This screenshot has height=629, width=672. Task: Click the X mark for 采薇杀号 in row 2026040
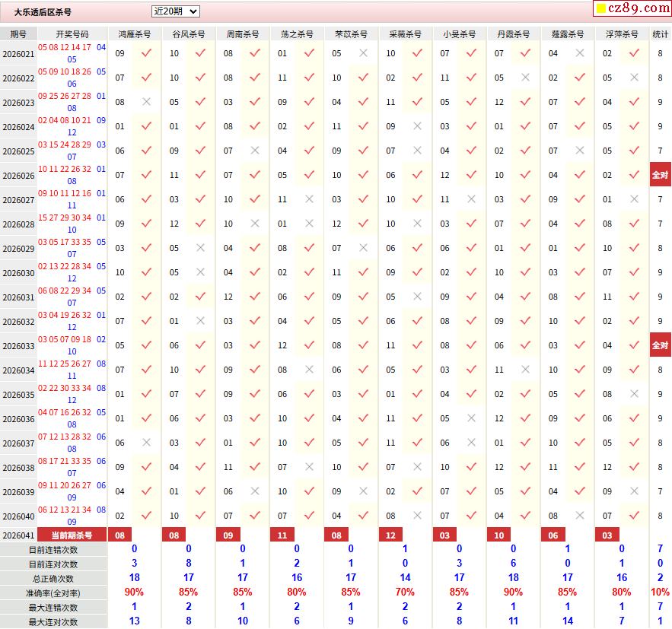click(x=417, y=516)
